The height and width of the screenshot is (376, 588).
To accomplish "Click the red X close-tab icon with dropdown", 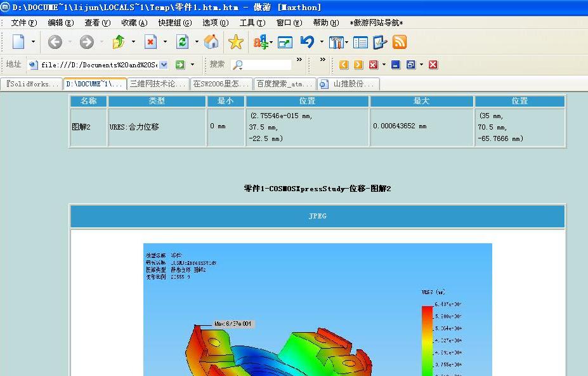I will (x=374, y=65).
